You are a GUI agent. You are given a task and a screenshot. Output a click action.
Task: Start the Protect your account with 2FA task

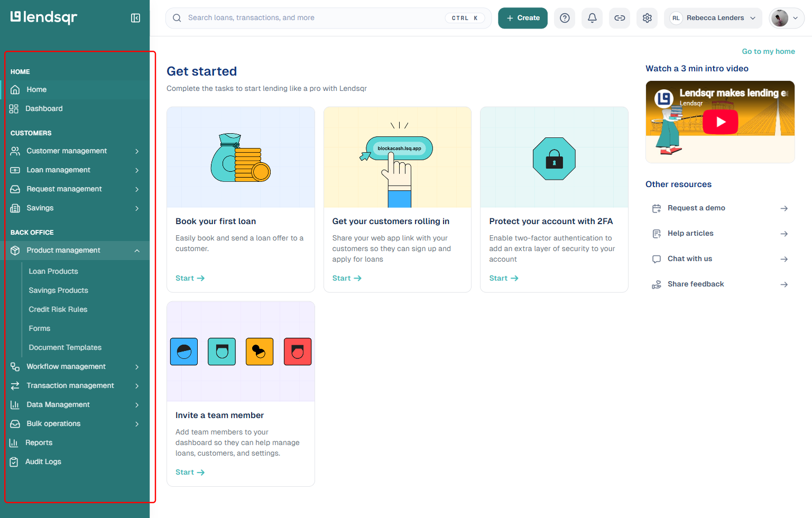504,278
